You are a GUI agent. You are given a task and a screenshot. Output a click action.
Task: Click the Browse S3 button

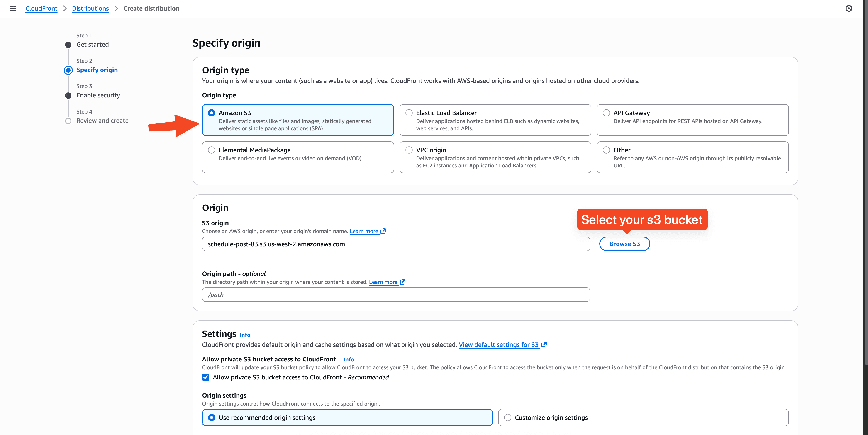tap(624, 244)
